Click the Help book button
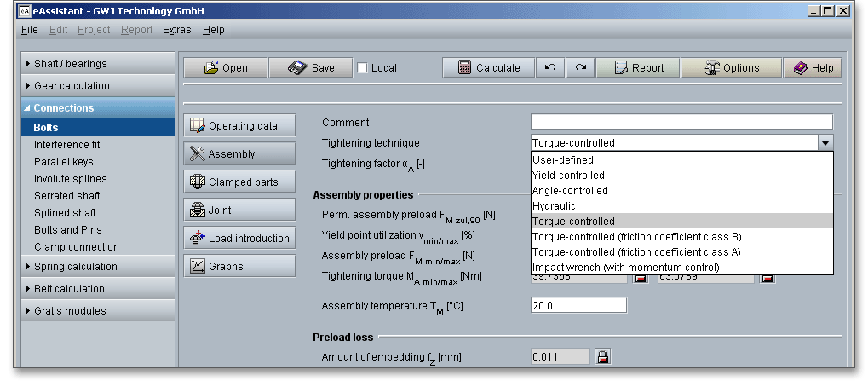 tap(813, 68)
